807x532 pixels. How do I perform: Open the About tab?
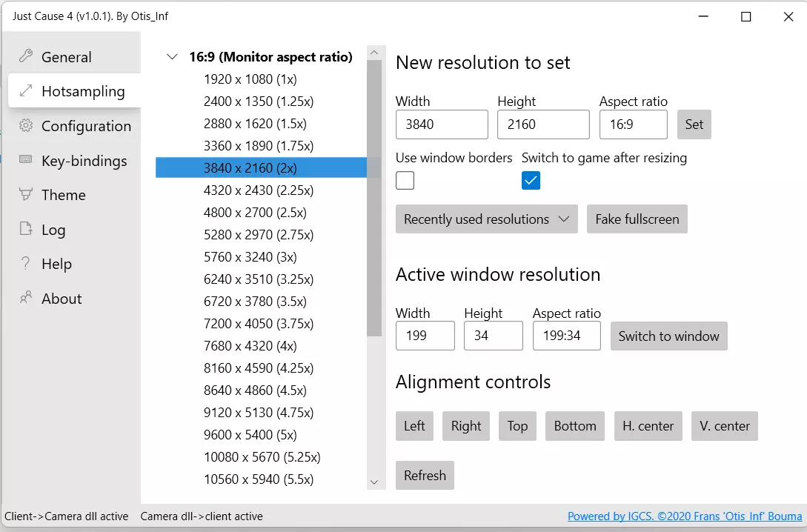tap(74, 299)
